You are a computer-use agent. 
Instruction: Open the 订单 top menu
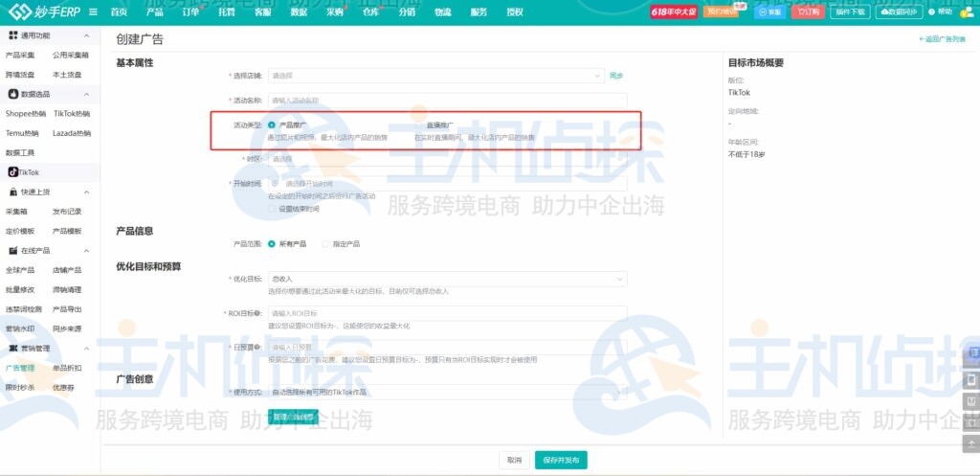pos(190,11)
